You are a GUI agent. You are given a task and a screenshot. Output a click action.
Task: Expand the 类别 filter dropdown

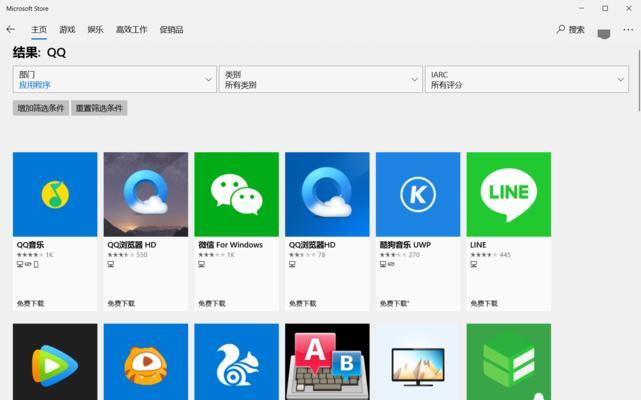coord(320,79)
